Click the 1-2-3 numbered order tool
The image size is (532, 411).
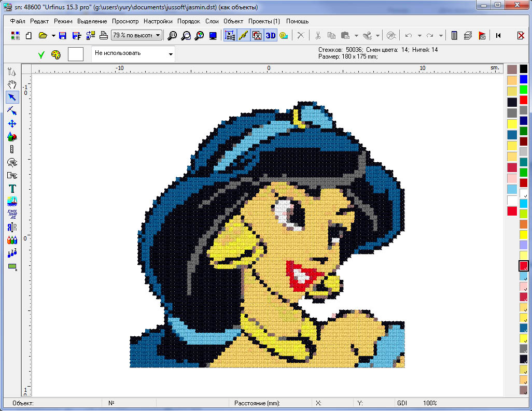pos(12,253)
